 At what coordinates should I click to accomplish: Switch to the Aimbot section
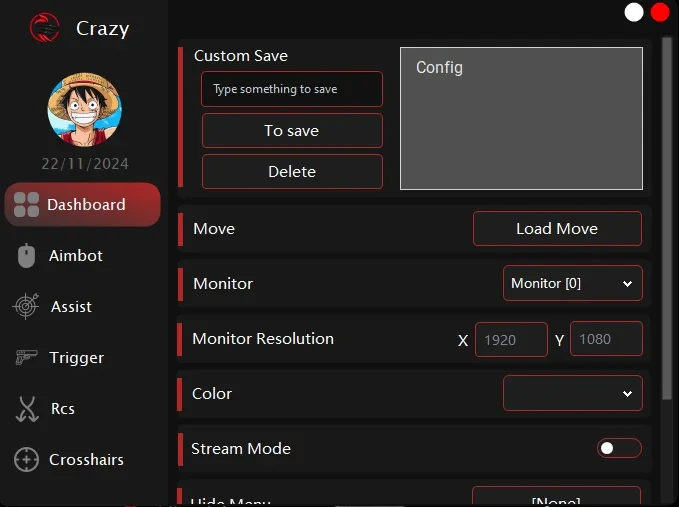76,255
